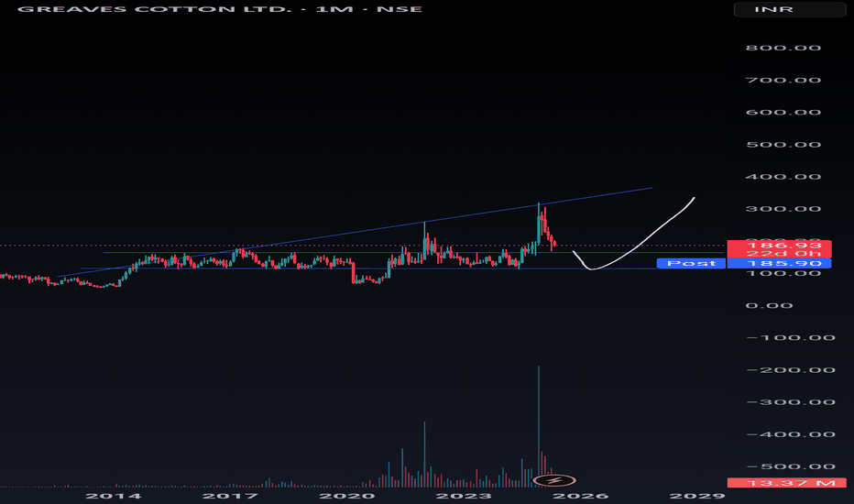Click the Post market label

click(691, 264)
